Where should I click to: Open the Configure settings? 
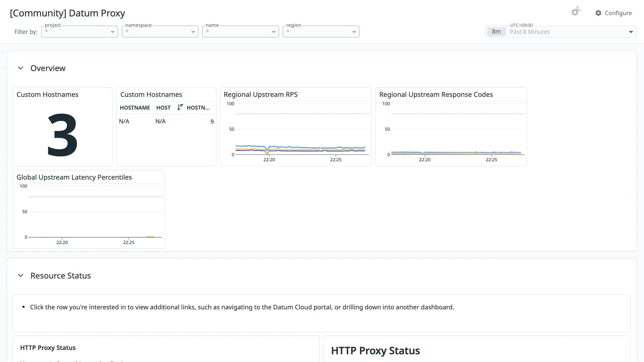[x=613, y=13]
